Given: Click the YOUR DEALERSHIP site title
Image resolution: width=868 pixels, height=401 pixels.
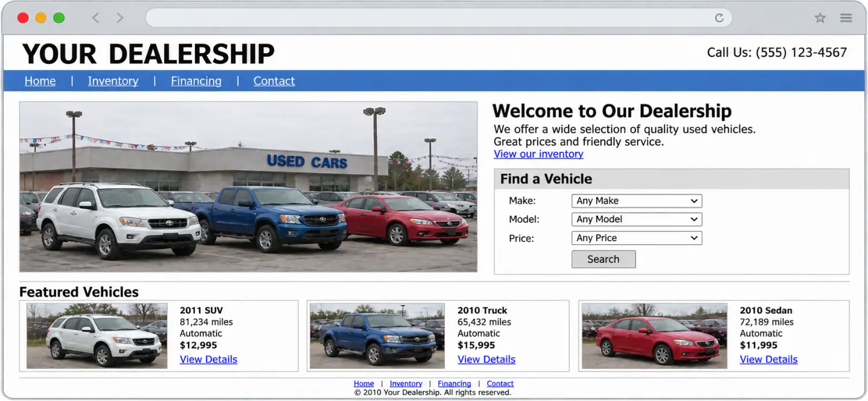Looking at the screenshot, I should click(148, 54).
